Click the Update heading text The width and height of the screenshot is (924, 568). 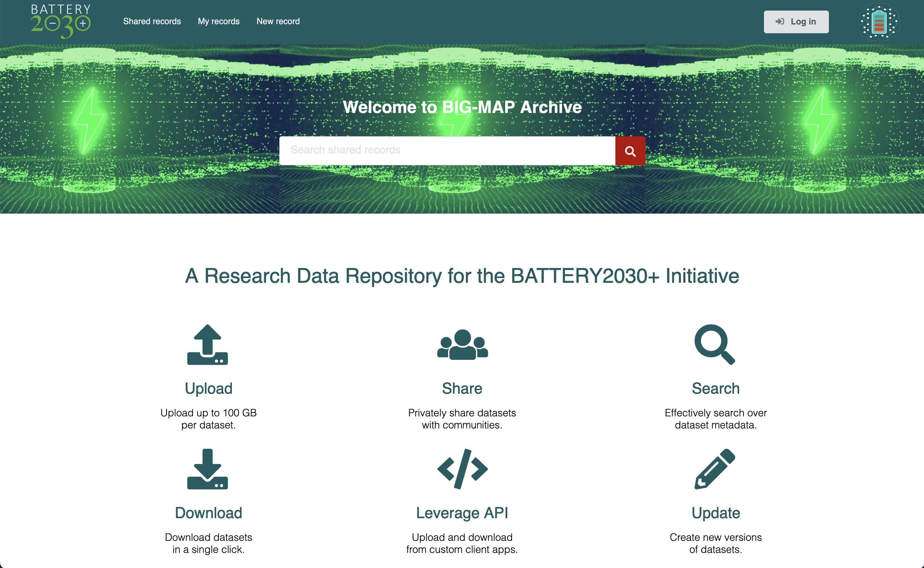716,513
